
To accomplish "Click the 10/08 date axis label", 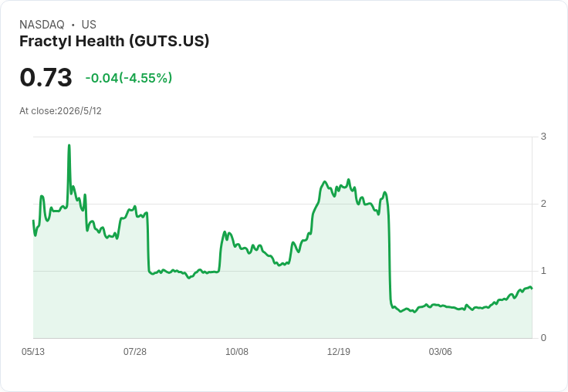I will [237, 352].
